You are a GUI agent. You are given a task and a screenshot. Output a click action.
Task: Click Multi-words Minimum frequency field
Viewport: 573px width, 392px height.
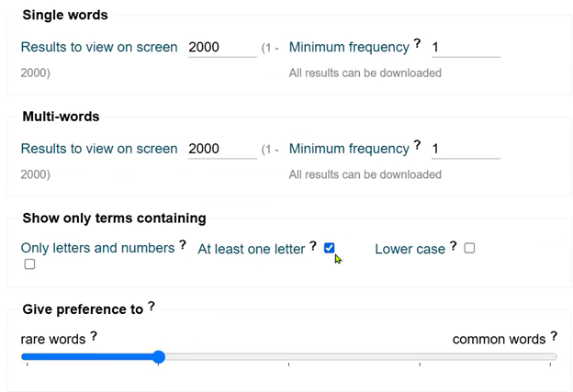point(466,150)
